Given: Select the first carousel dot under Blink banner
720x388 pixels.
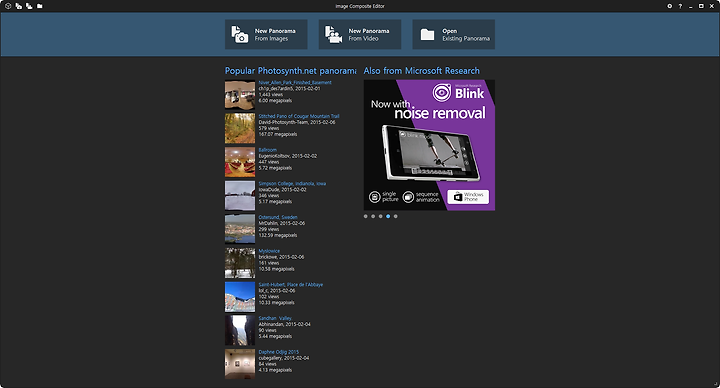Looking at the screenshot, I should (x=366, y=216).
